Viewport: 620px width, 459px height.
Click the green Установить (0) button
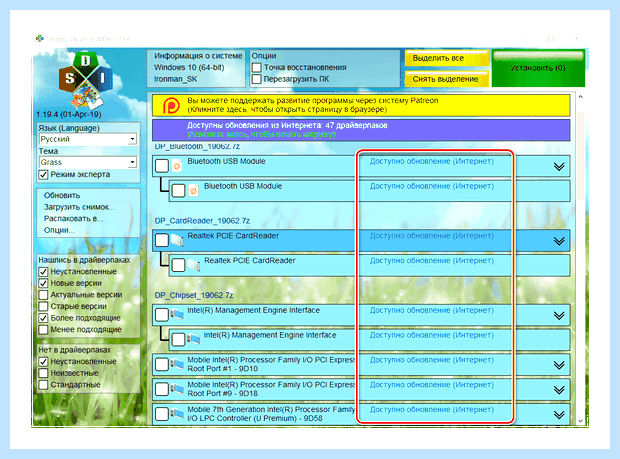coord(538,68)
